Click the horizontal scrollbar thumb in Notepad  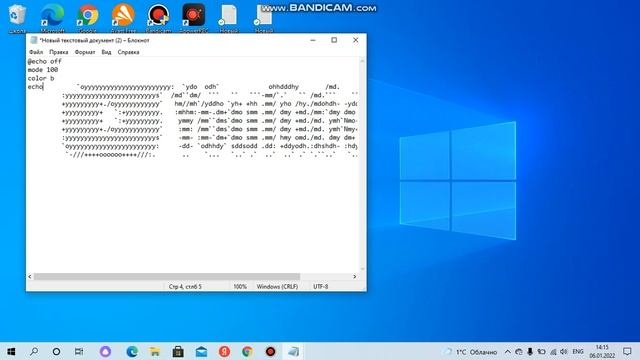click(x=167, y=276)
